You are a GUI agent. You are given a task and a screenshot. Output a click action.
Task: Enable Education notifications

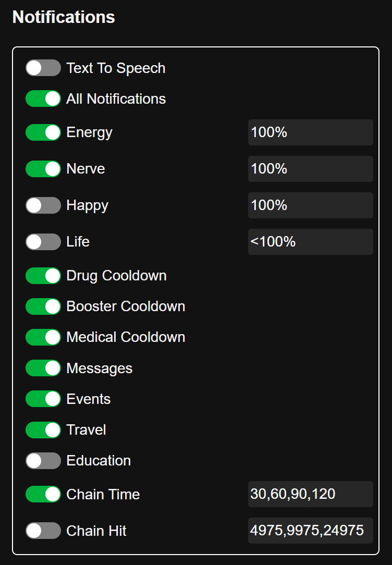tap(43, 461)
